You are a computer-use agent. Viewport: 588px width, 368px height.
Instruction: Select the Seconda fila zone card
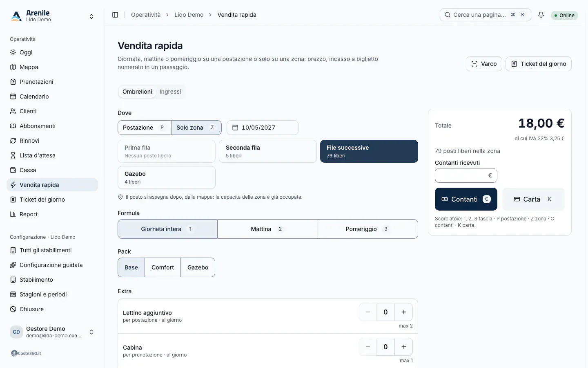tap(268, 151)
